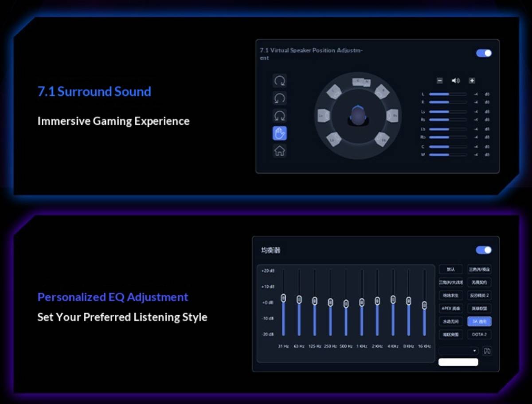
Task: Choose the DOTA 2 preset
Action: tap(479, 334)
